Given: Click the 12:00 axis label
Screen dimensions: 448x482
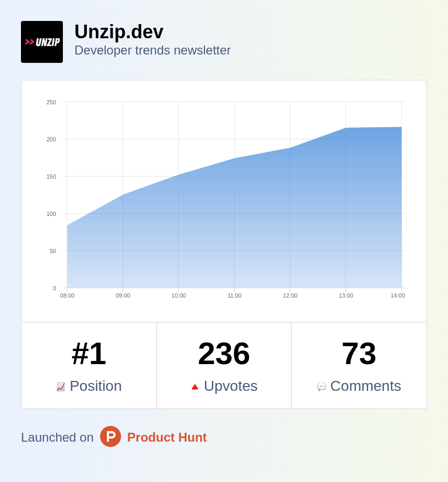Looking at the screenshot, I should 290,295.
